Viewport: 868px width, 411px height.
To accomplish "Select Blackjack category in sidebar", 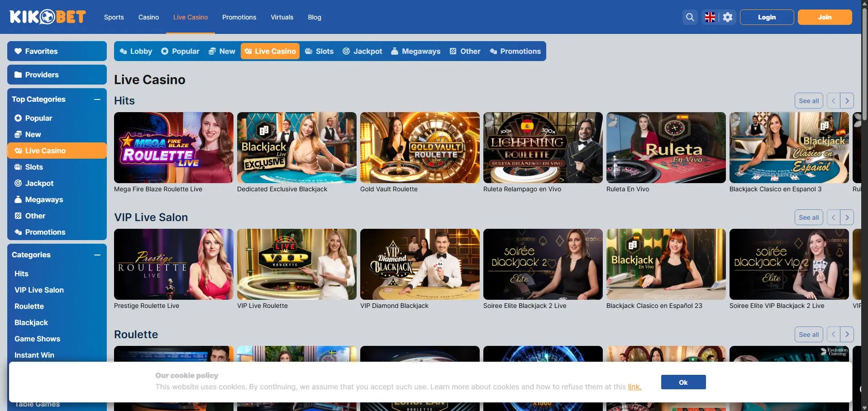I will (31, 322).
